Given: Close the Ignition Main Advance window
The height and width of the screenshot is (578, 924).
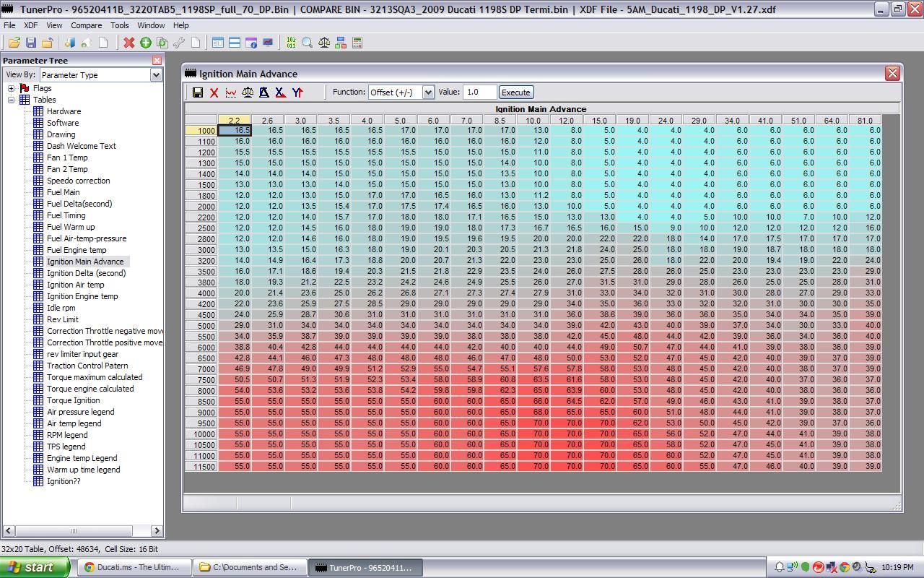Looking at the screenshot, I should click(x=892, y=73).
